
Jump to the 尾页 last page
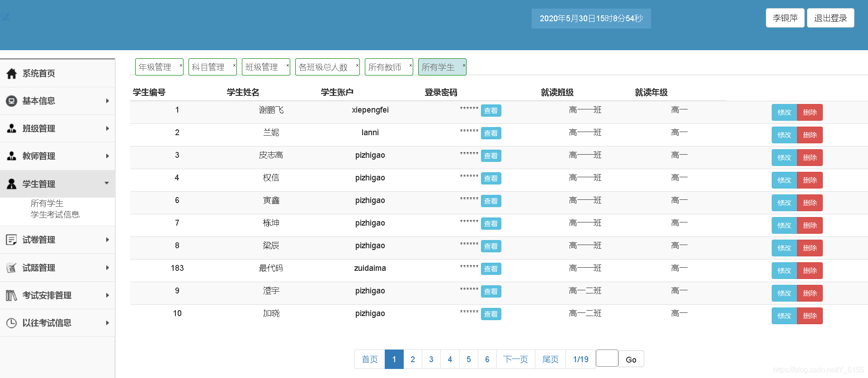551,359
